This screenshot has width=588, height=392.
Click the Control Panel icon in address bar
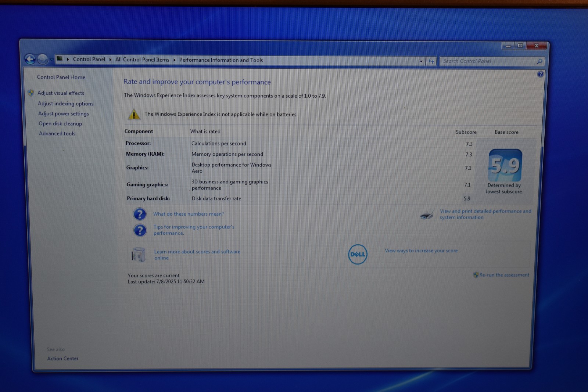click(x=60, y=59)
